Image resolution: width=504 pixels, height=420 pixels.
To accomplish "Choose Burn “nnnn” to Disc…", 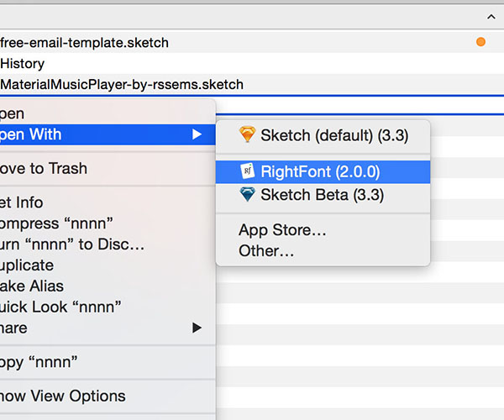I will [x=108, y=244].
